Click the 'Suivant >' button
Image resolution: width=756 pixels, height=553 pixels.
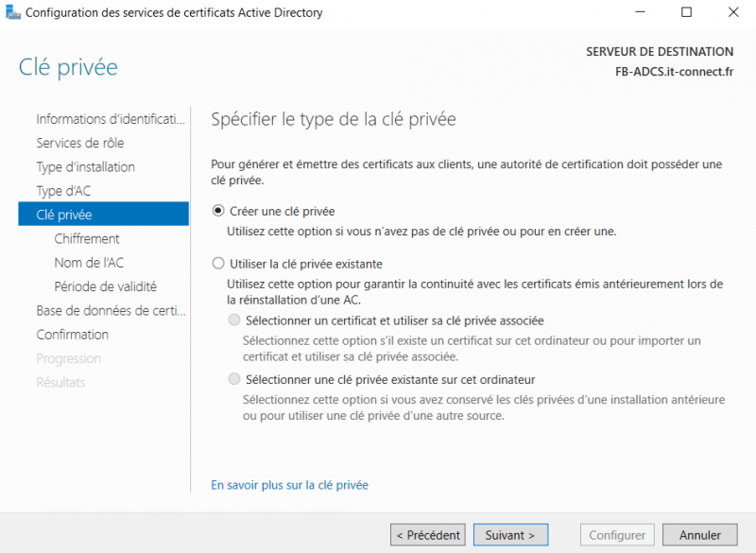click(510, 535)
